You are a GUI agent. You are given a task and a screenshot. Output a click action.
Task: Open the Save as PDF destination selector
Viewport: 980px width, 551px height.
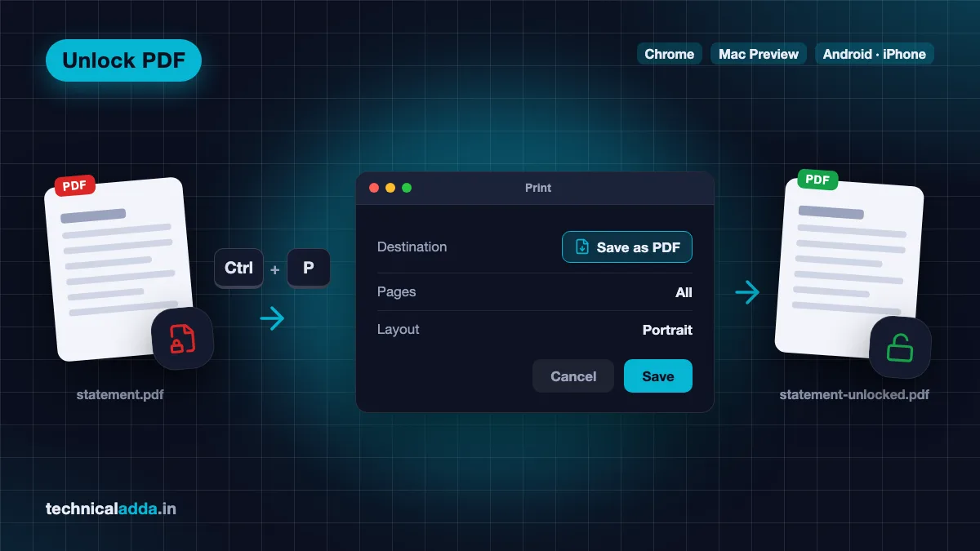tap(627, 247)
